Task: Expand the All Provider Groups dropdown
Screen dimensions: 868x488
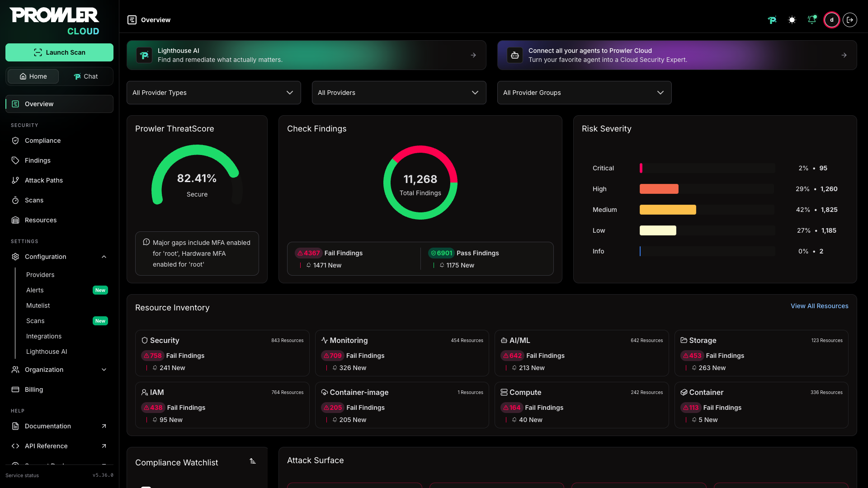Action: point(585,93)
